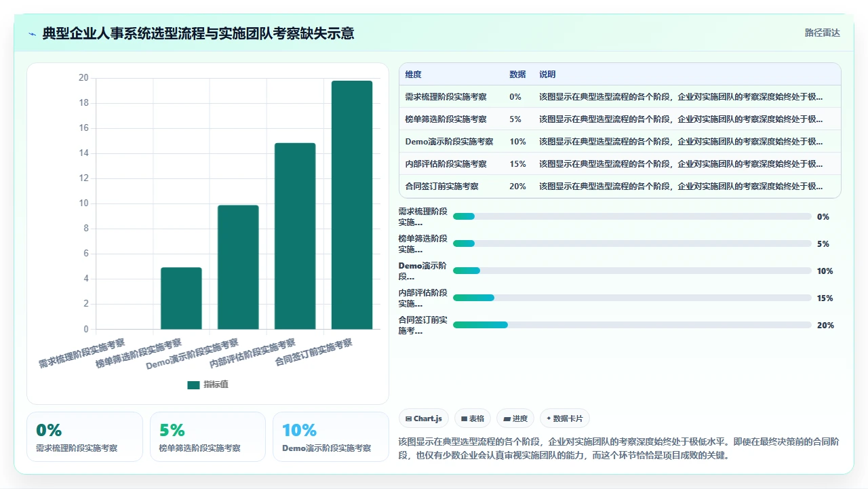Screen dimensions: 868x489
Task: Open the 0% 需求梳理阶段实施考察 card
Action: click(x=85, y=437)
